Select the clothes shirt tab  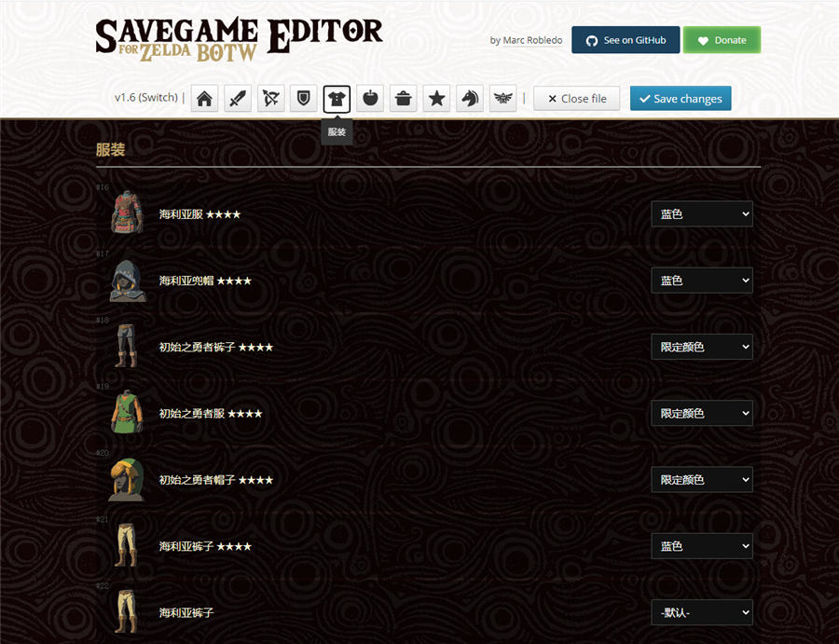tap(337, 99)
